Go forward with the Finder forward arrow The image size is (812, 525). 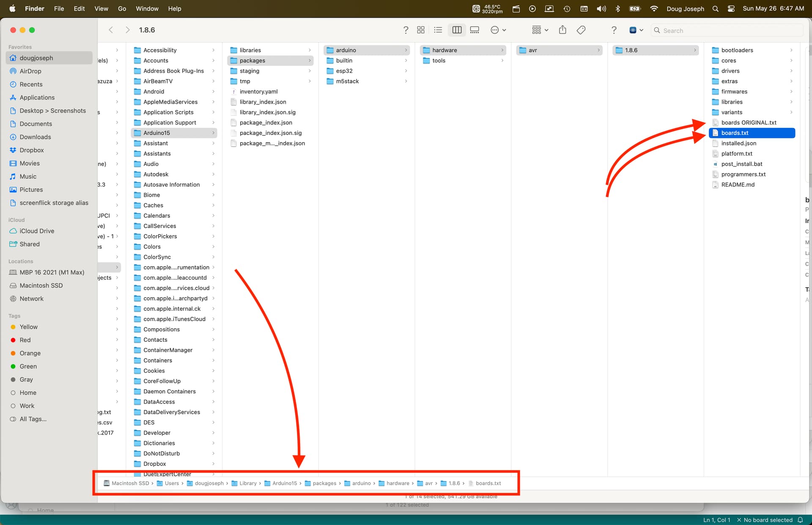[x=127, y=30]
